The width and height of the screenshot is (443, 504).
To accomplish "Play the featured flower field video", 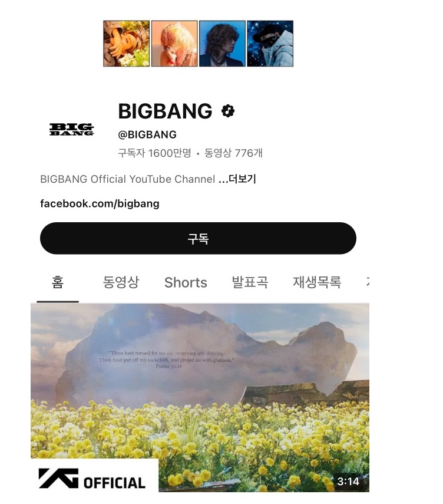I will point(200,398).
